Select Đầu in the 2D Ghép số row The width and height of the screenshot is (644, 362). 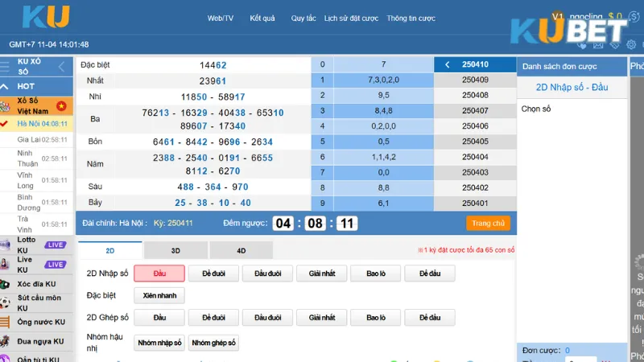pos(159,318)
